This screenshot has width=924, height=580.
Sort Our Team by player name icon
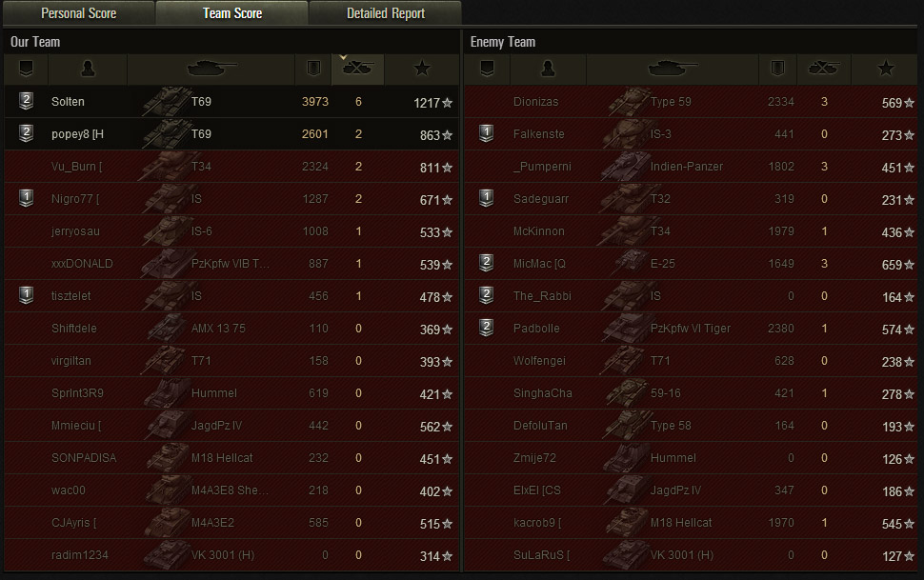(x=88, y=69)
